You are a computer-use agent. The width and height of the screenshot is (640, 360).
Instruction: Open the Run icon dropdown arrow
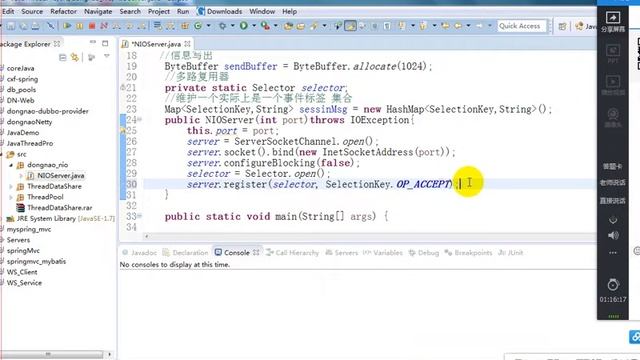[253, 26]
